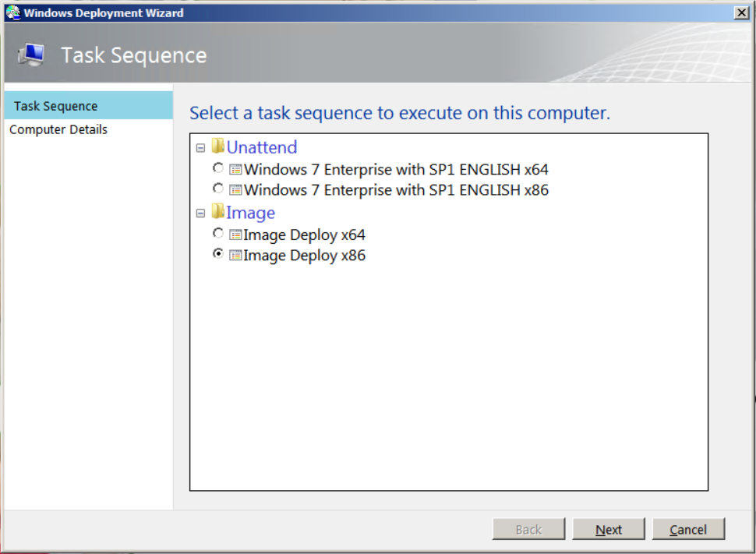Click the Image Deploy x64 list icon
The height and width of the screenshot is (554, 756).
235,235
